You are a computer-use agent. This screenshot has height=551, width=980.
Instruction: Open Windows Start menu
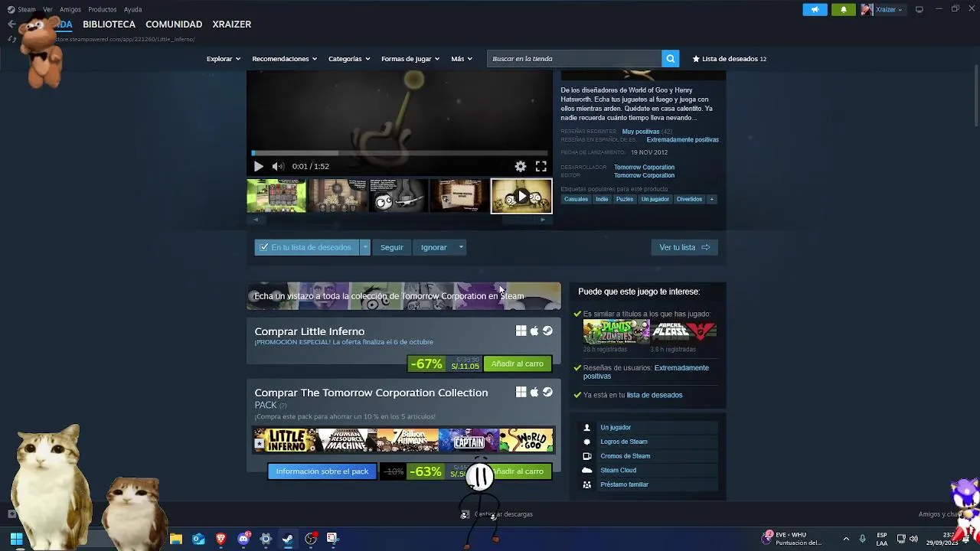16,539
